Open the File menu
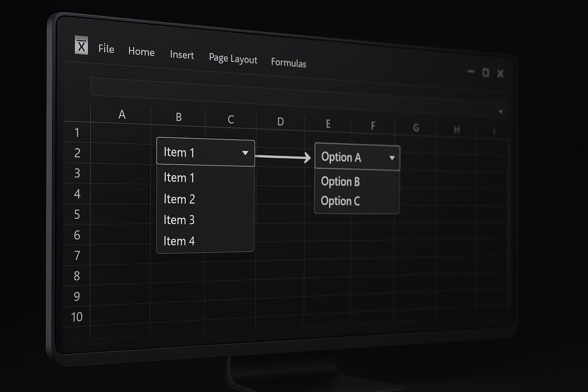Image resolution: width=588 pixels, height=392 pixels. pyautogui.click(x=106, y=49)
